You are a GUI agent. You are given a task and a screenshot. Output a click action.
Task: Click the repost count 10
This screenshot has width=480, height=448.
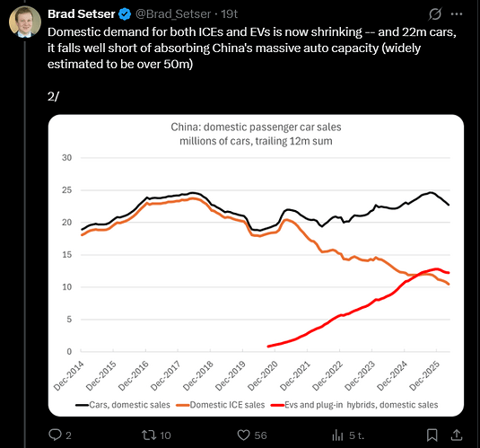[165, 435]
